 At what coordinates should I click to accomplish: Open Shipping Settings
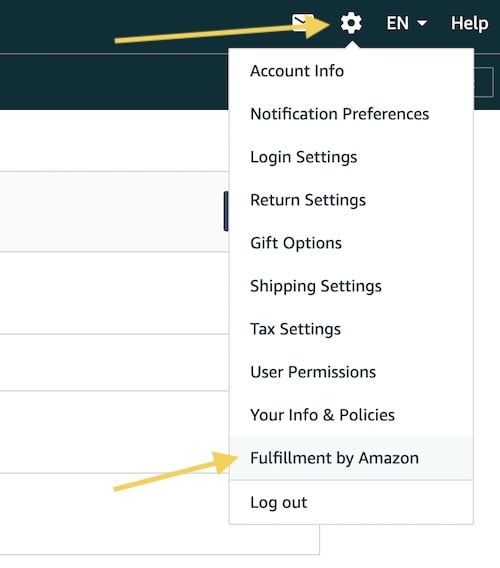click(316, 286)
